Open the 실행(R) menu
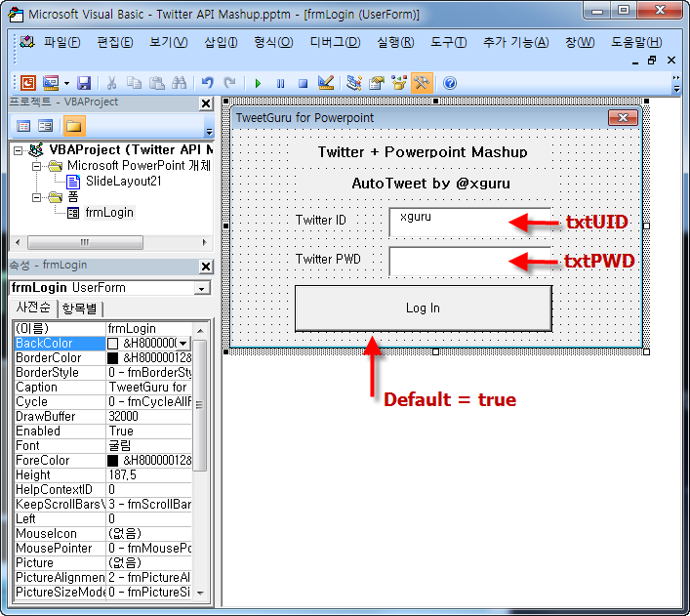The height and width of the screenshot is (616, 690). 395,42
